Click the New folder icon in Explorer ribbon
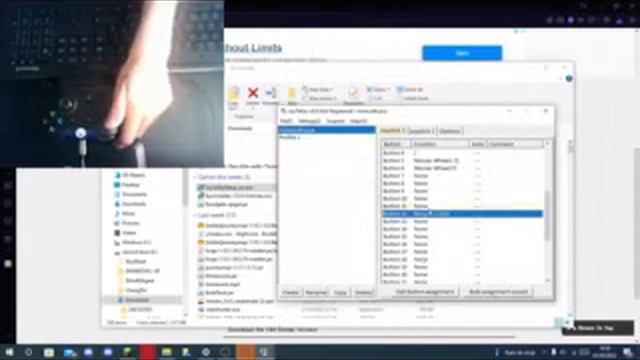Screen dimensions: 640x360 292,94
